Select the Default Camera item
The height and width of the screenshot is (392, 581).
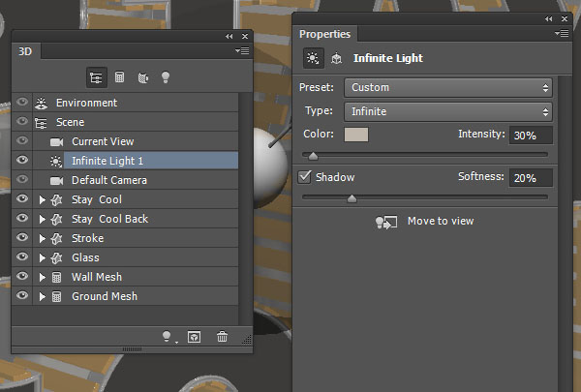[108, 180]
